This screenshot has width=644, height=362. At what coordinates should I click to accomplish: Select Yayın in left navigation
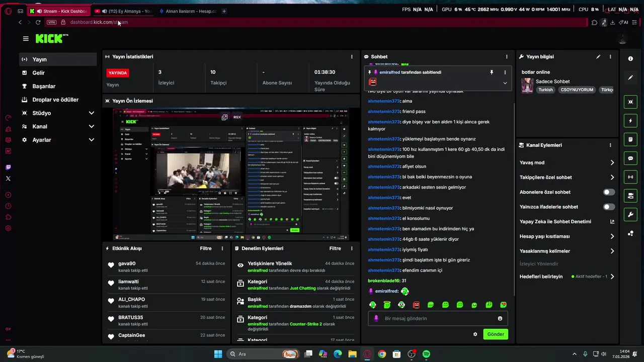tap(58, 59)
